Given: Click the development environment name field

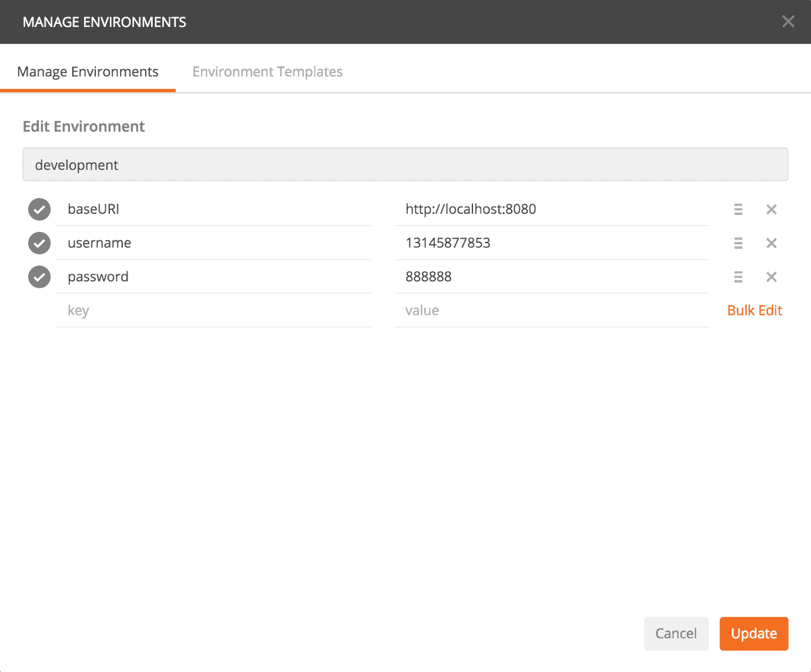Looking at the screenshot, I should point(405,164).
